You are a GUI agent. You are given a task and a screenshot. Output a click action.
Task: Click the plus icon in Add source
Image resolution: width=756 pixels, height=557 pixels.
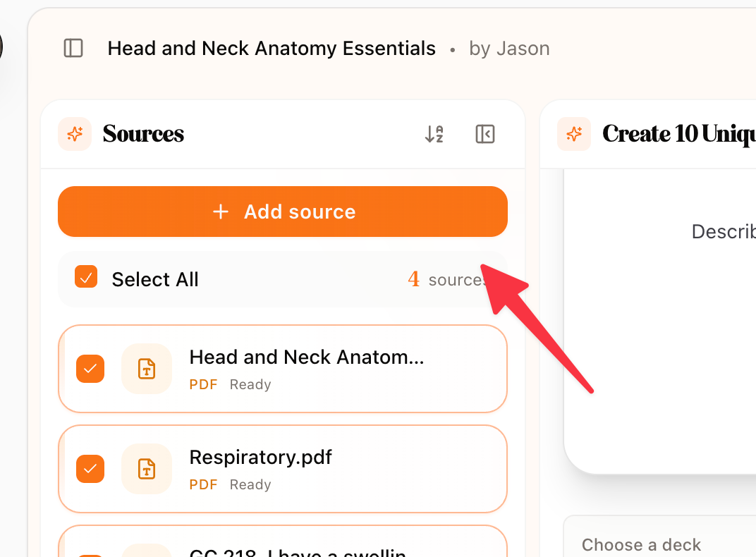[x=221, y=212]
